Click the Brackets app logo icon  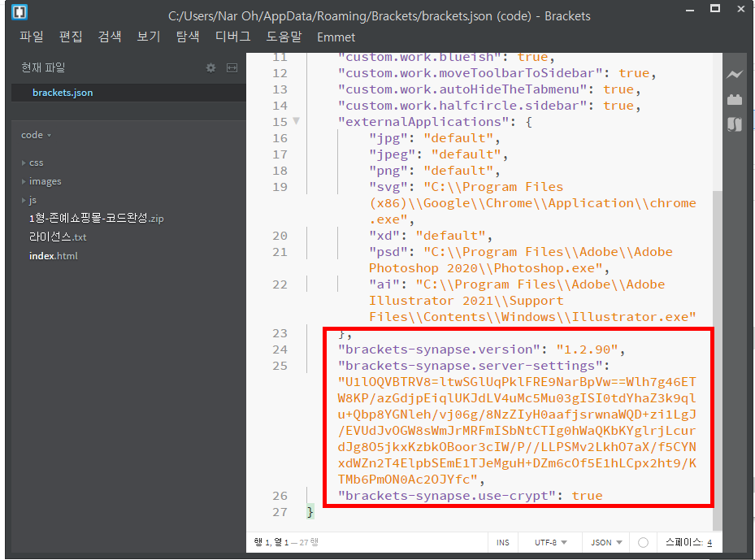20,11
